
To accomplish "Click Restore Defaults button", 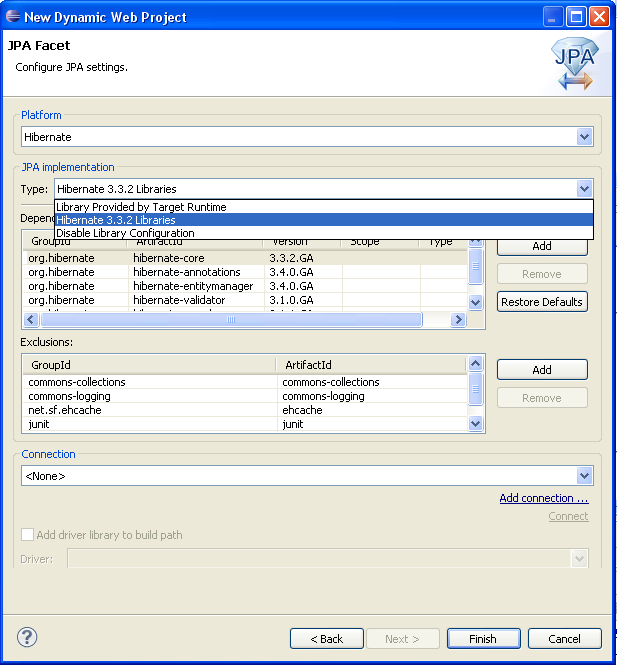I will 542,302.
